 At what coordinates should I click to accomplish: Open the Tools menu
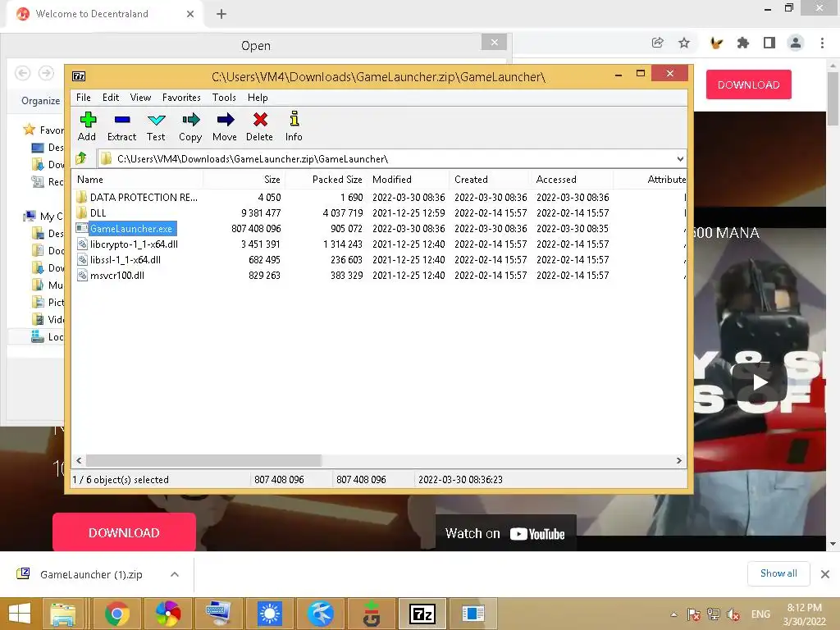[224, 98]
